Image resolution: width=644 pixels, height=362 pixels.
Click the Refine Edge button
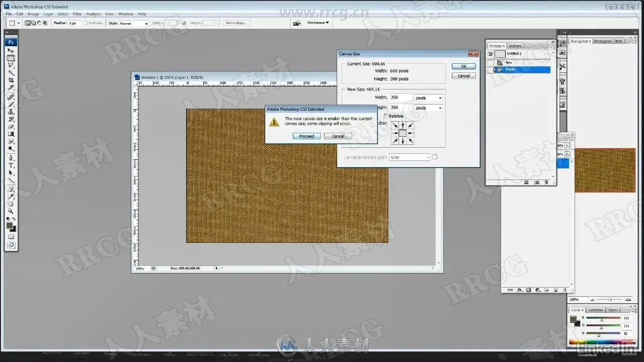236,23
